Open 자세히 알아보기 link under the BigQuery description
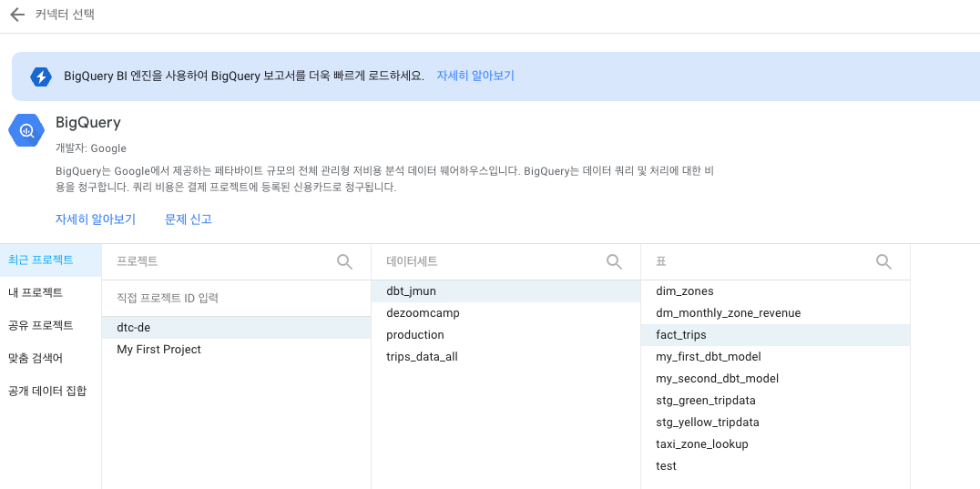 pyautogui.click(x=95, y=219)
